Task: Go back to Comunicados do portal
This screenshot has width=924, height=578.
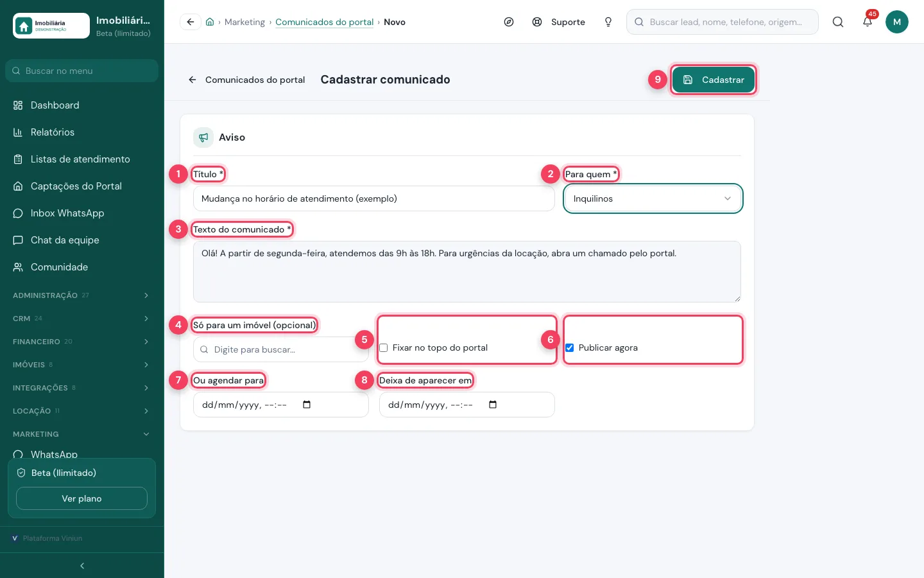Action: 246,80
